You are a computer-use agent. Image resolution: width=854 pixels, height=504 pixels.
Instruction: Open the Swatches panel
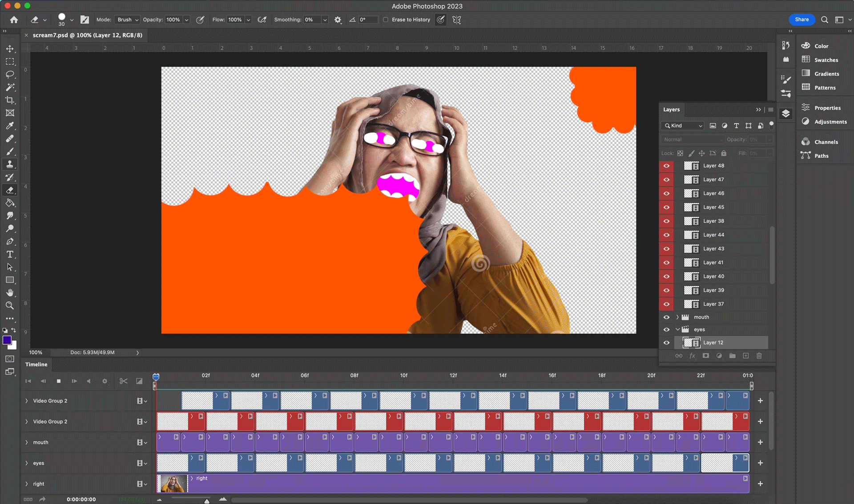[x=826, y=60]
